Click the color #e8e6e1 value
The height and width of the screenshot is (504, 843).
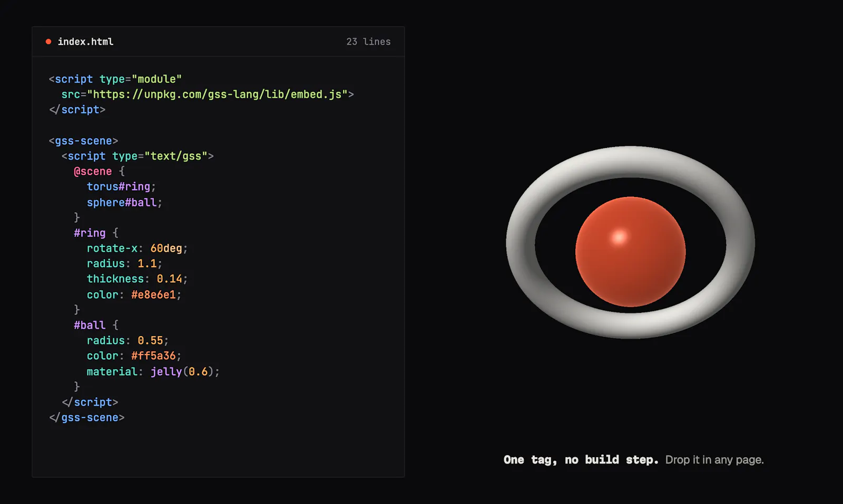coord(153,294)
